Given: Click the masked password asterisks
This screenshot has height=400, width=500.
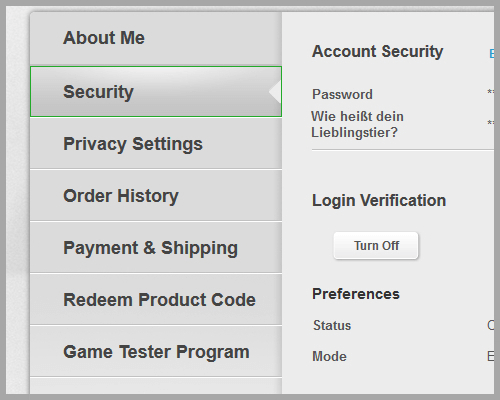Looking at the screenshot, I should pos(490,92).
